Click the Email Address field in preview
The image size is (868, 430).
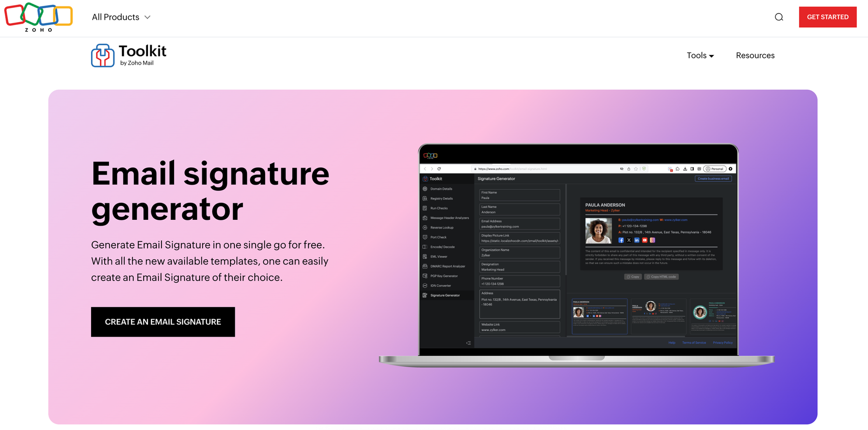coord(519,224)
